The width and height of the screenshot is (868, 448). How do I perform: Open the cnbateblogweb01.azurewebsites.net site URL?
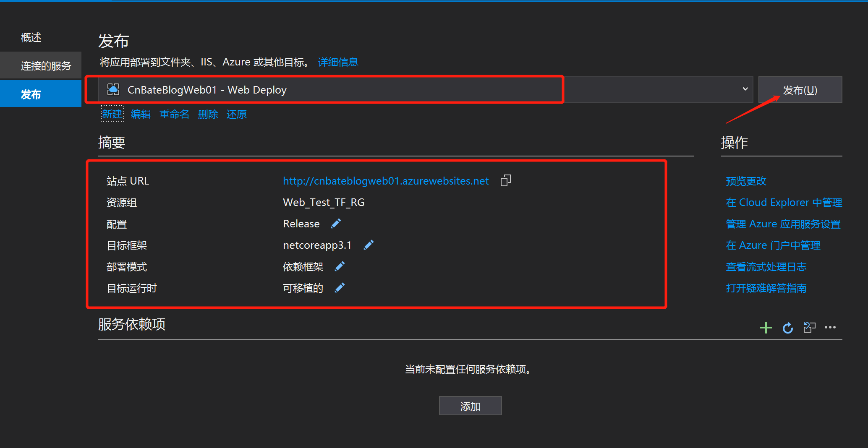(386, 181)
